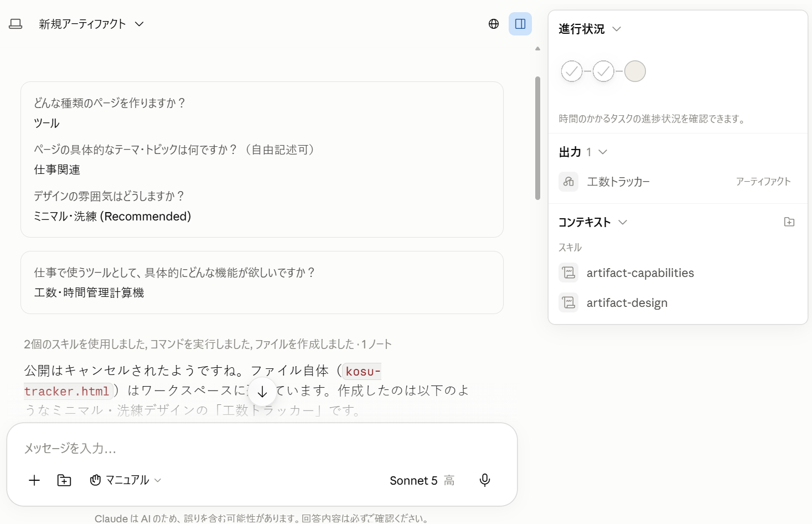The height and width of the screenshot is (524, 812).
Task: Click the second completed progress step circle
Action: click(x=603, y=71)
